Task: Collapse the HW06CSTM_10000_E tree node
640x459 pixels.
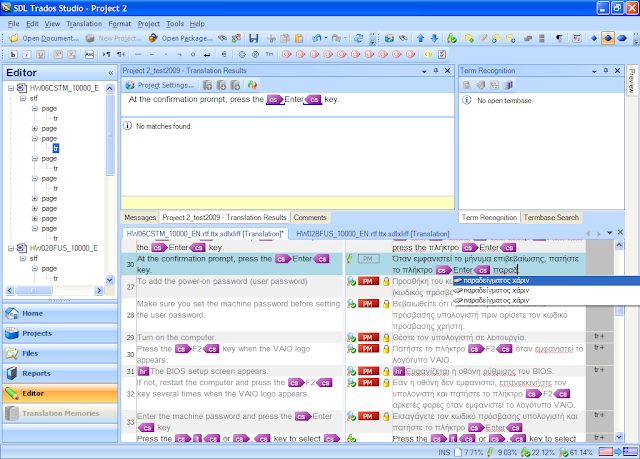Action: click(11, 88)
